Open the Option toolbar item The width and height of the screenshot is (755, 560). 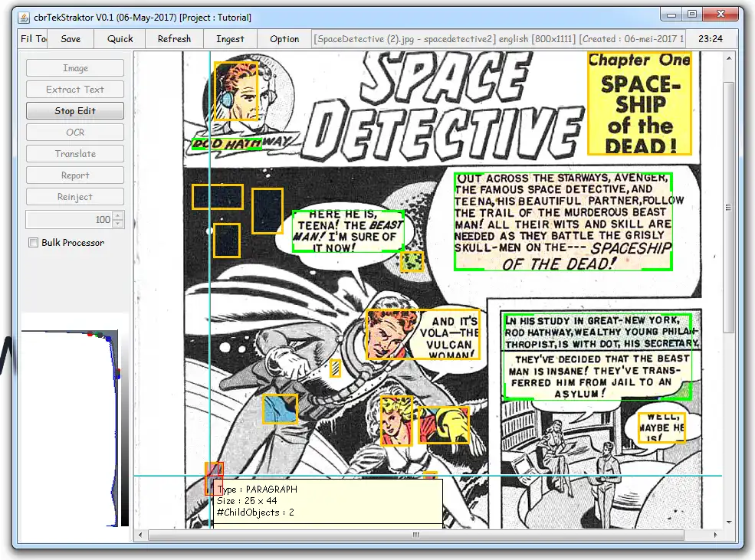click(284, 39)
